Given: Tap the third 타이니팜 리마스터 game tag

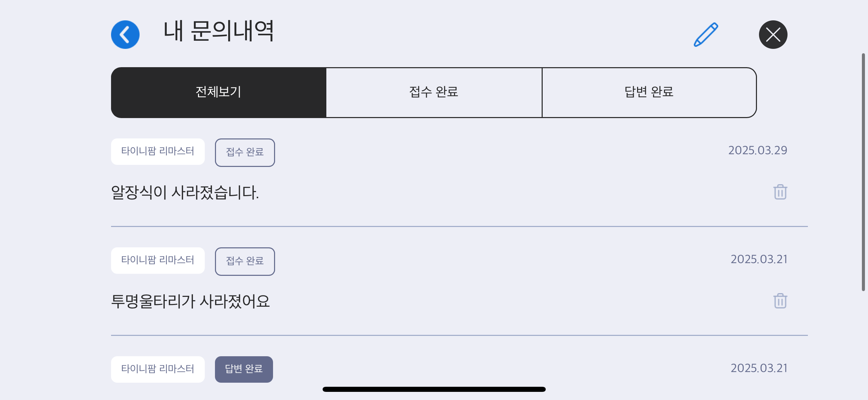Looking at the screenshot, I should [x=158, y=369].
